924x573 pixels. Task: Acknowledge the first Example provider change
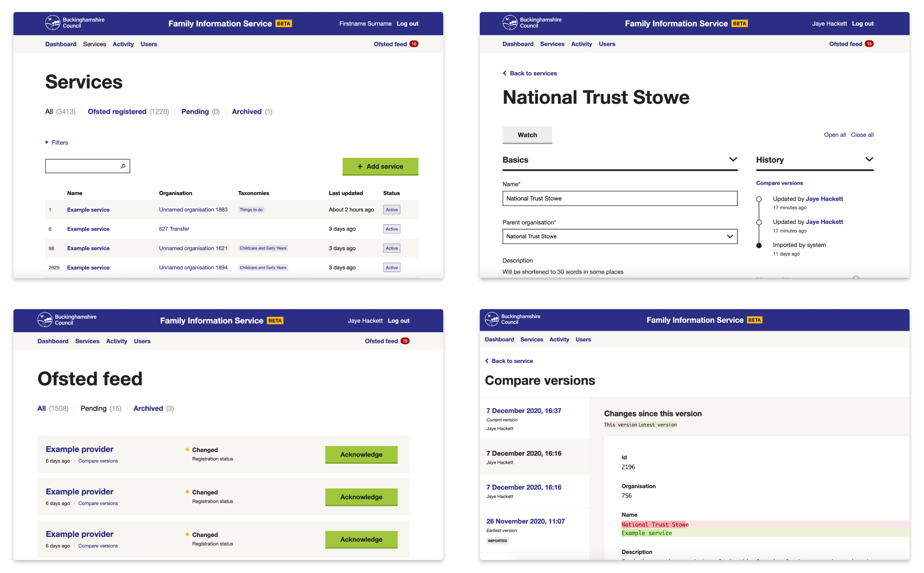point(361,455)
